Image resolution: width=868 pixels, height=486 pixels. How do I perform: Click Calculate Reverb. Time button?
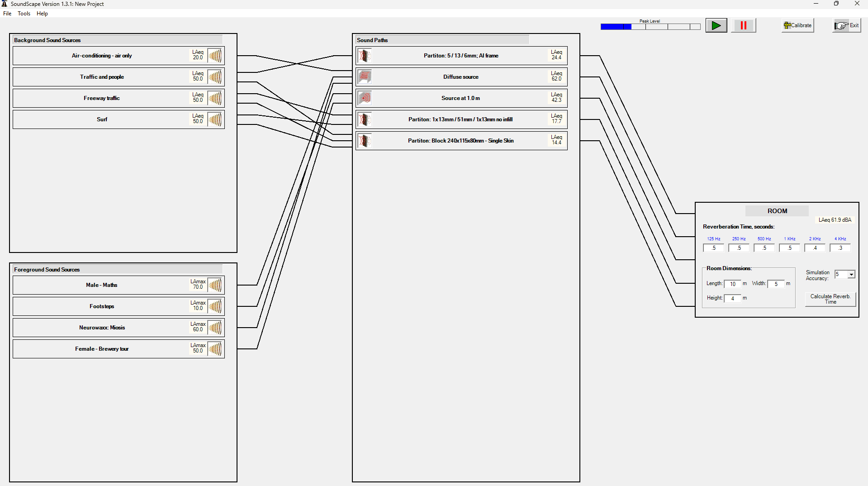[x=830, y=299]
